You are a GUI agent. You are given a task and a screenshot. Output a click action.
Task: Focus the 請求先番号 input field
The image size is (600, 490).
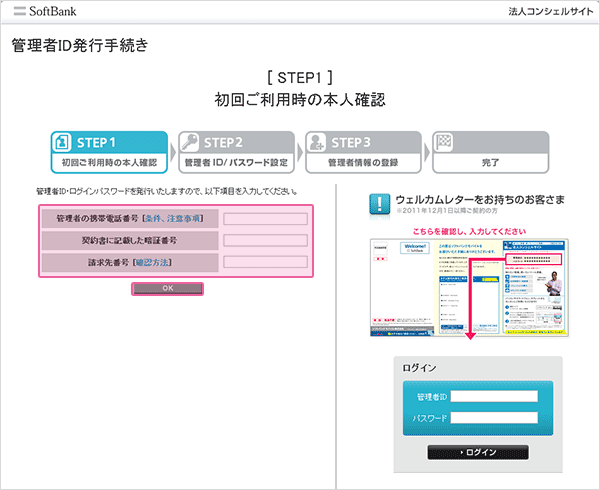(265, 262)
